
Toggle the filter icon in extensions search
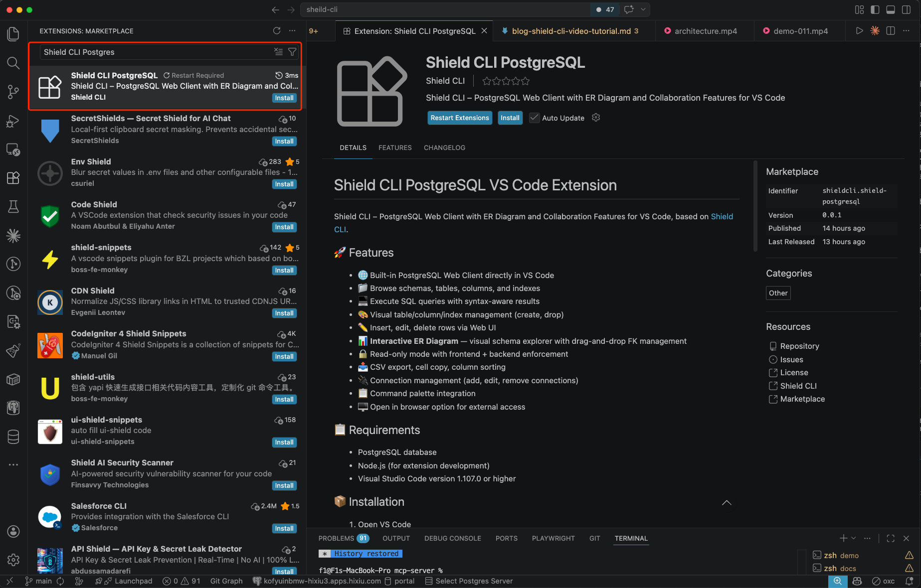292,51
